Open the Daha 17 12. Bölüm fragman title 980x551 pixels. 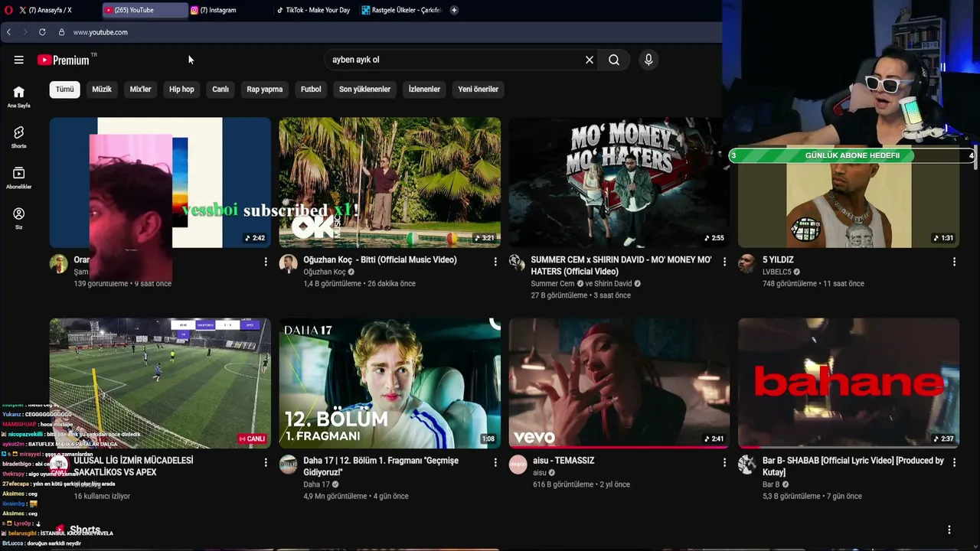(x=381, y=466)
